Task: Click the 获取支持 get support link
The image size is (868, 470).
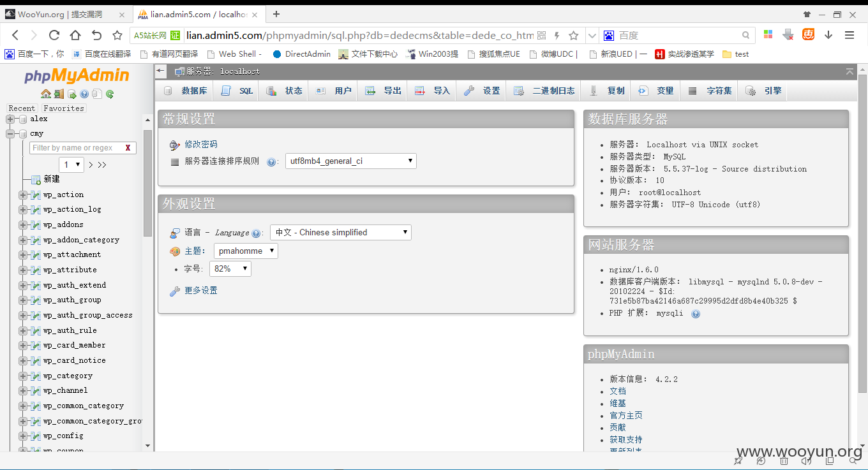Action: [x=626, y=439]
